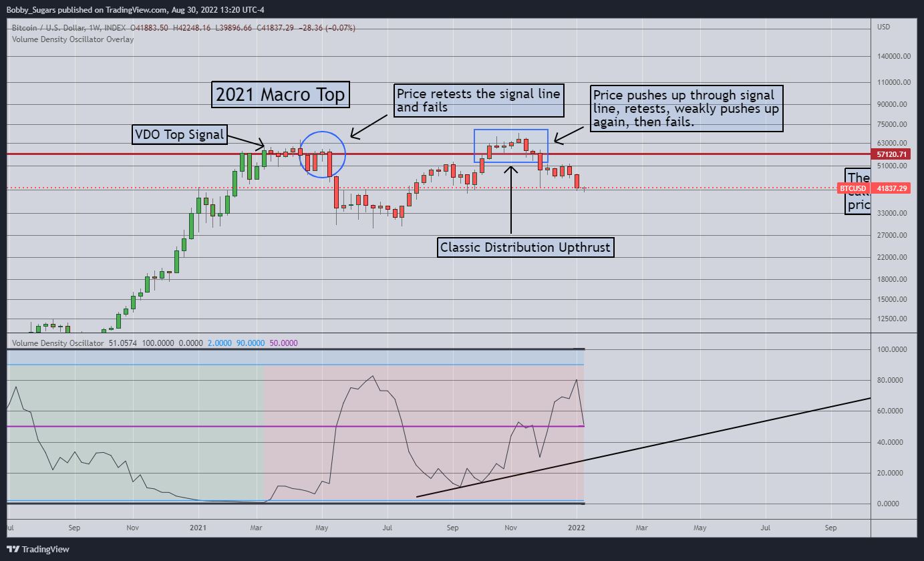
Task: Click the Volume Density Oscillator pane title
Action: click(57, 343)
